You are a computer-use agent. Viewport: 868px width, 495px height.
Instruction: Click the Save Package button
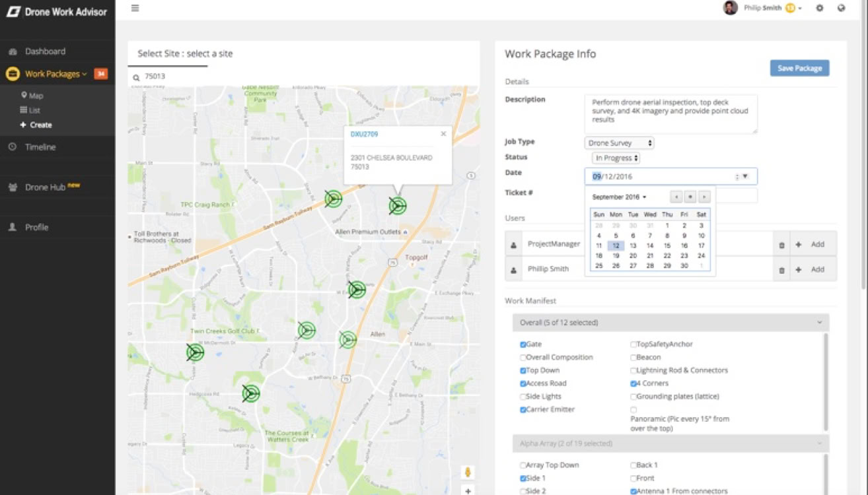pyautogui.click(x=799, y=69)
